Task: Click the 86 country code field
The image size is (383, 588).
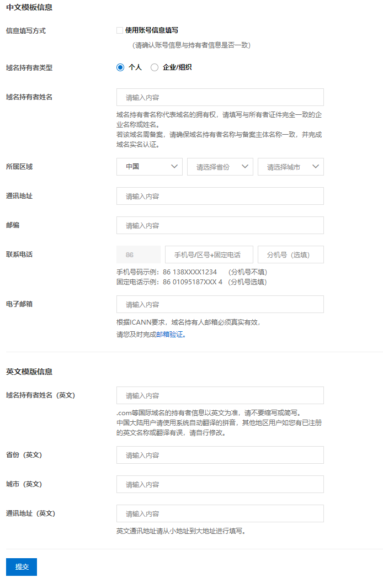Action: (139, 255)
